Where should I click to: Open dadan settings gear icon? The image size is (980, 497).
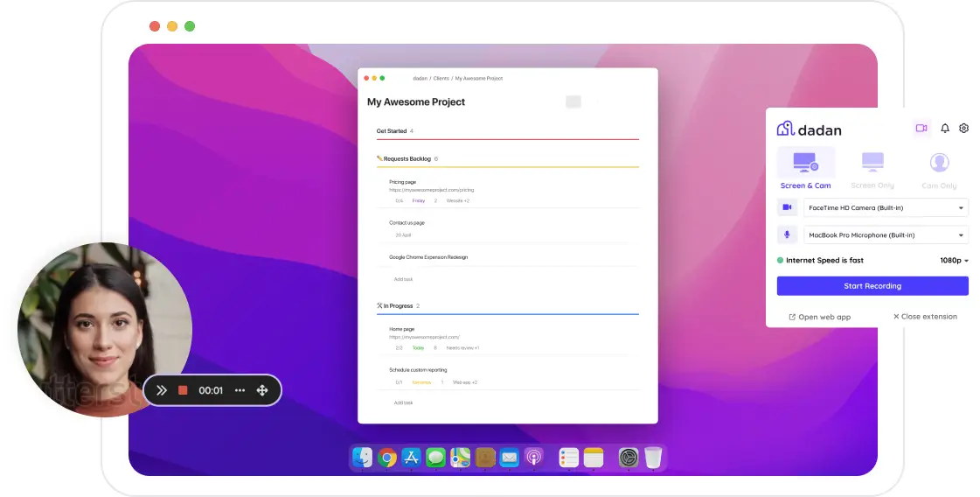[963, 129]
